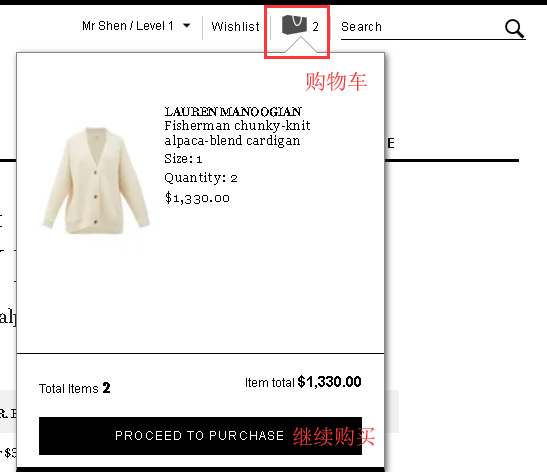Open the cream cardigan product thumbnail

(96, 181)
